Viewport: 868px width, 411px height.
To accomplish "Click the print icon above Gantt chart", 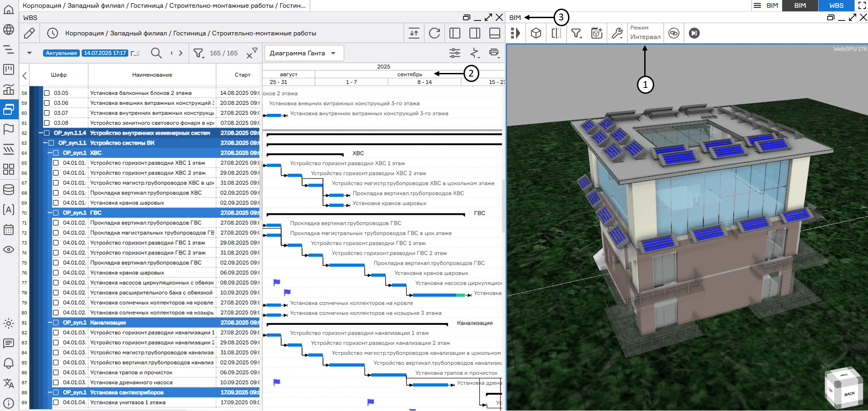I will pyautogui.click(x=494, y=53).
